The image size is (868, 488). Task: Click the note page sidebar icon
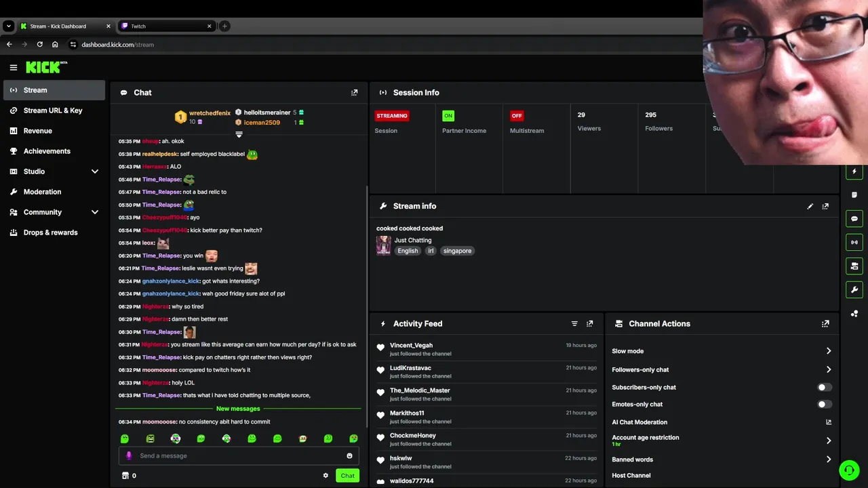[854, 195]
